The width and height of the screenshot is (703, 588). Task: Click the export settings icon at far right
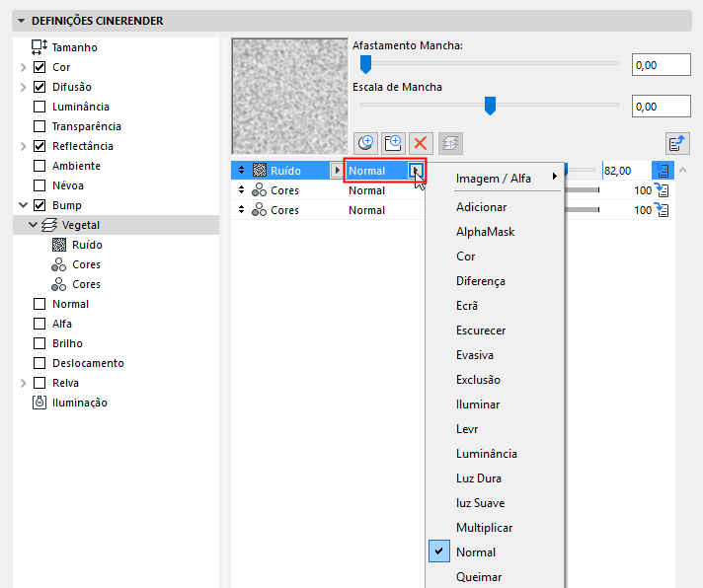coord(677,143)
